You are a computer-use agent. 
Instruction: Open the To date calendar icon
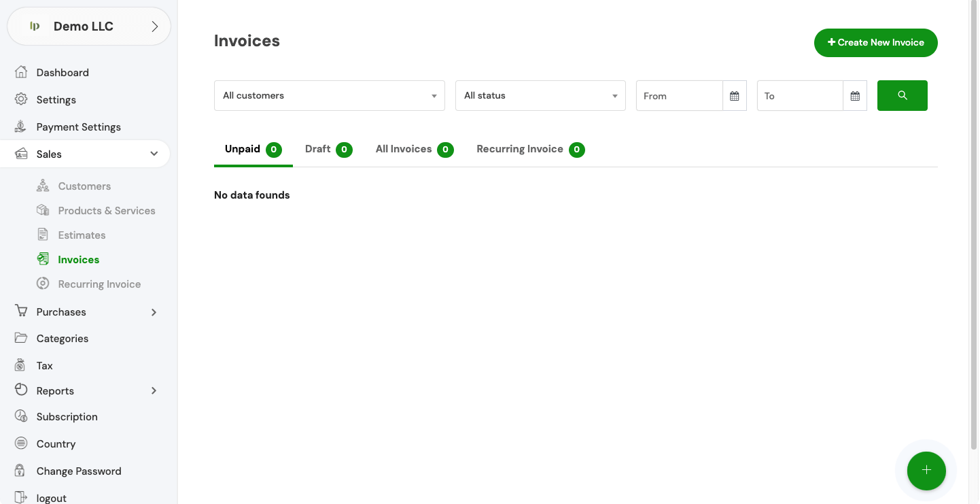(x=855, y=96)
